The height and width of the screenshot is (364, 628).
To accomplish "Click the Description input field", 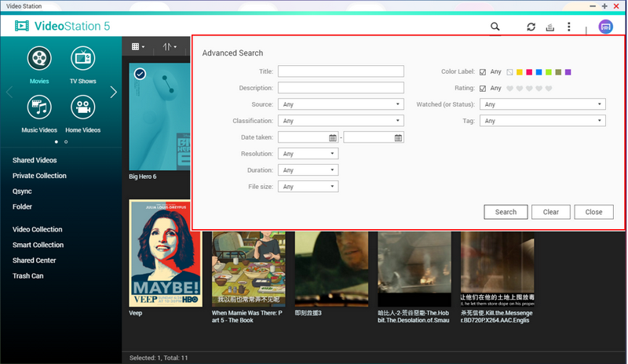I will point(341,88).
